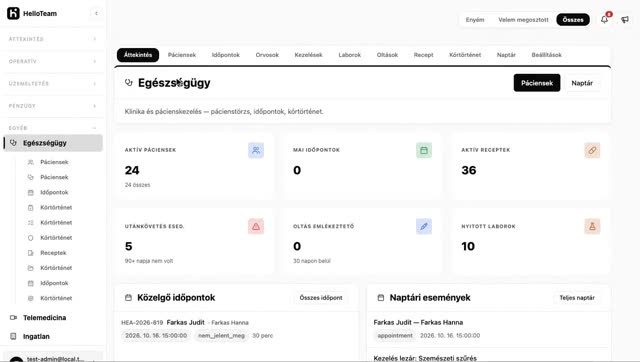640x362 pixels.
Task: Switch to the Időpontok tab
Action: [226, 55]
